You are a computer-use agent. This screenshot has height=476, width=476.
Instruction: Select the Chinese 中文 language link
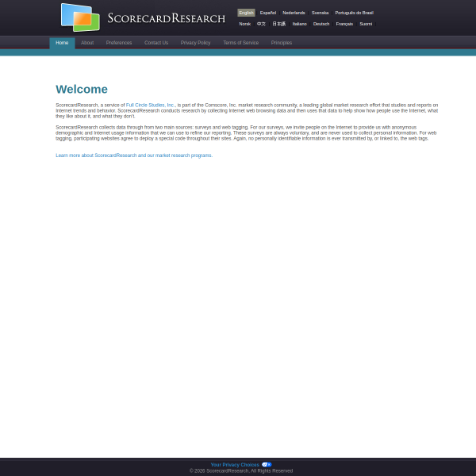(261, 24)
